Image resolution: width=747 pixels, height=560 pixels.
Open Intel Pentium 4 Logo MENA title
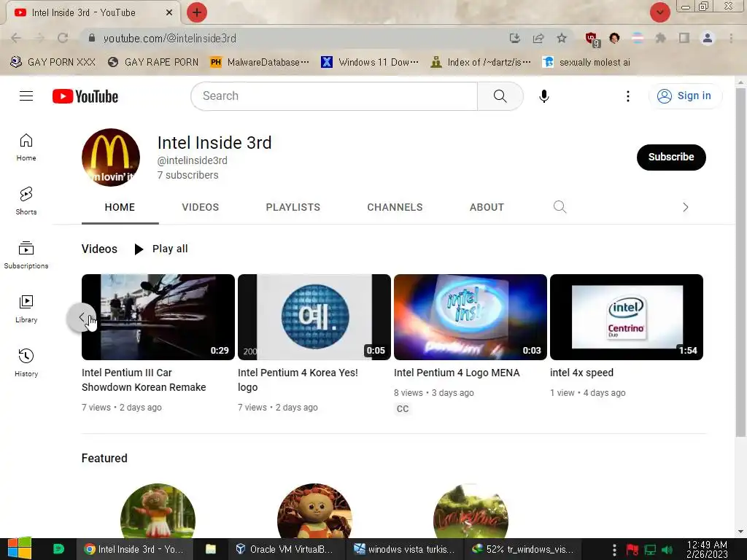[457, 373]
